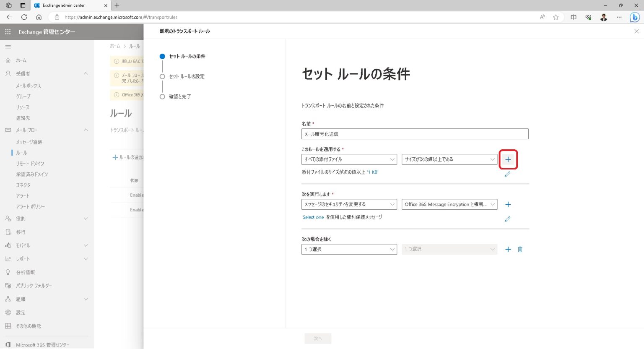The height and width of the screenshot is (349, 644).
Task: Click the plus icon beside the exception dropdown
Action: coord(508,249)
